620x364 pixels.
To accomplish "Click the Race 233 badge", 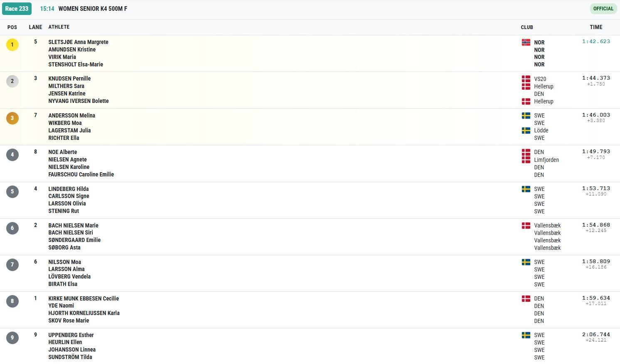I will (x=17, y=9).
